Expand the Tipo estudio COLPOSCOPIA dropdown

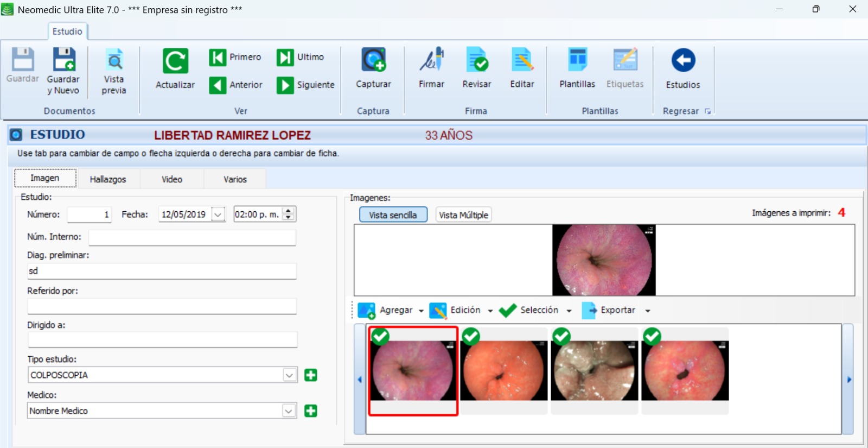point(290,375)
